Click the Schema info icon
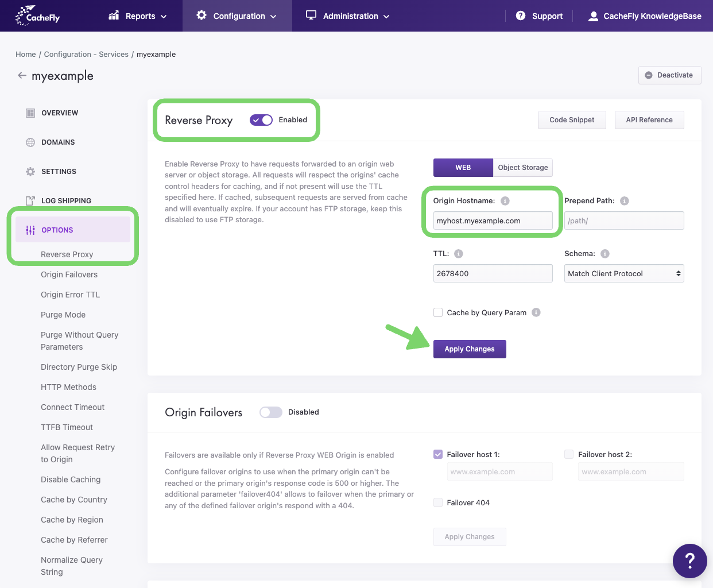 (x=605, y=254)
